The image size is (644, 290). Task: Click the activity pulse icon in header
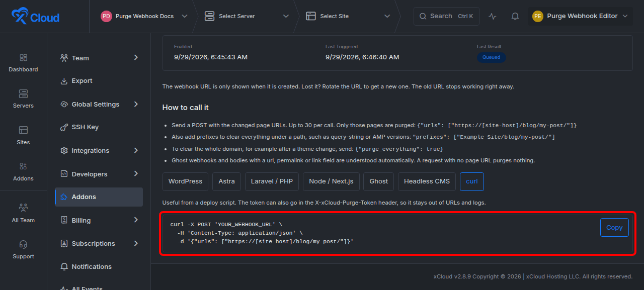coord(493,16)
